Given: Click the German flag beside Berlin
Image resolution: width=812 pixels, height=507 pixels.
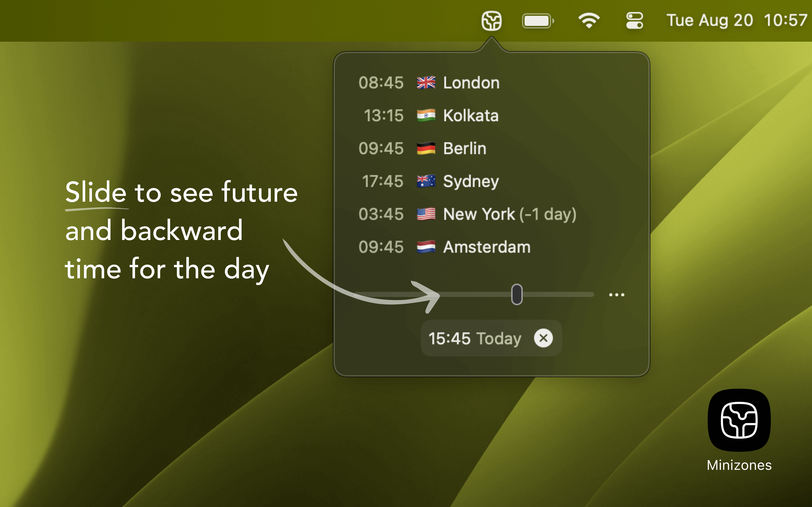Looking at the screenshot, I should click(426, 148).
